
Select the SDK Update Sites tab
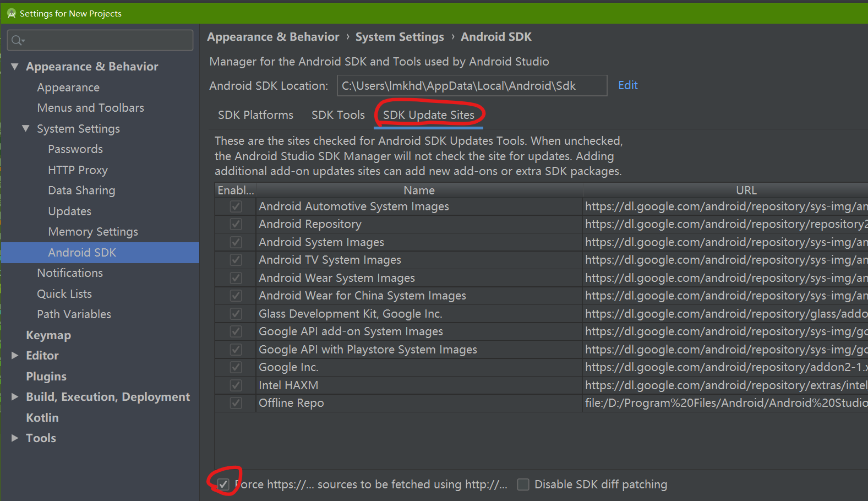(429, 115)
